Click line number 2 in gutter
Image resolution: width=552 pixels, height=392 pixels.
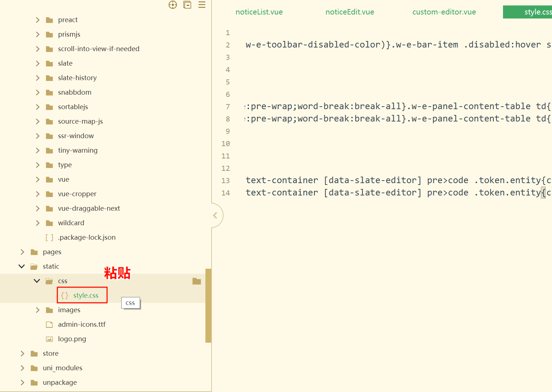click(228, 45)
